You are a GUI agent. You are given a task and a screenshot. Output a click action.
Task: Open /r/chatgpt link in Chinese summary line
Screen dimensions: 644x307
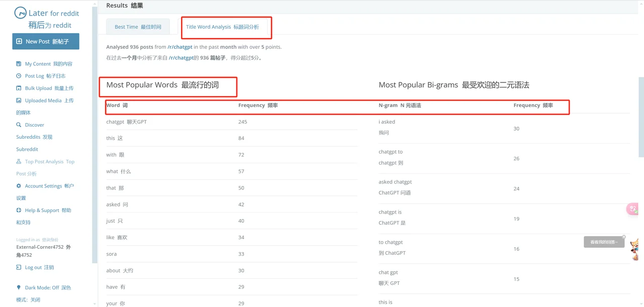[x=181, y=58]
